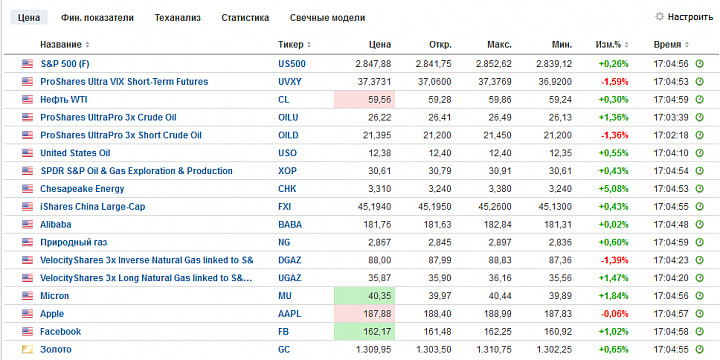
Task: Click the clock icon in Chesapeake Energy row
Action: [699, 189]
